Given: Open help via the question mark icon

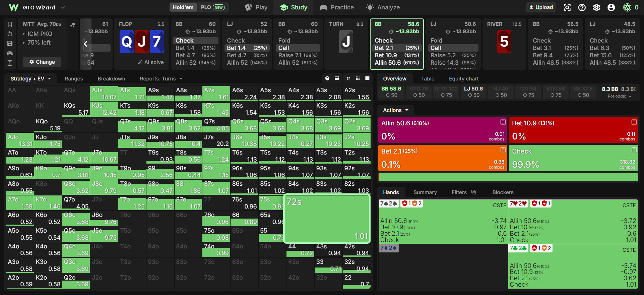Looking at the screenshot, I should [x=582, y=7].
